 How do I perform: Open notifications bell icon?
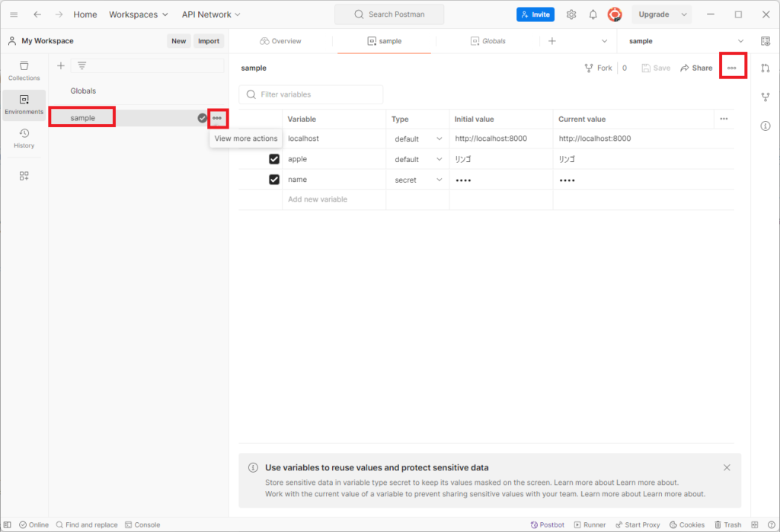pyautogui.click(x=593, y=14)
